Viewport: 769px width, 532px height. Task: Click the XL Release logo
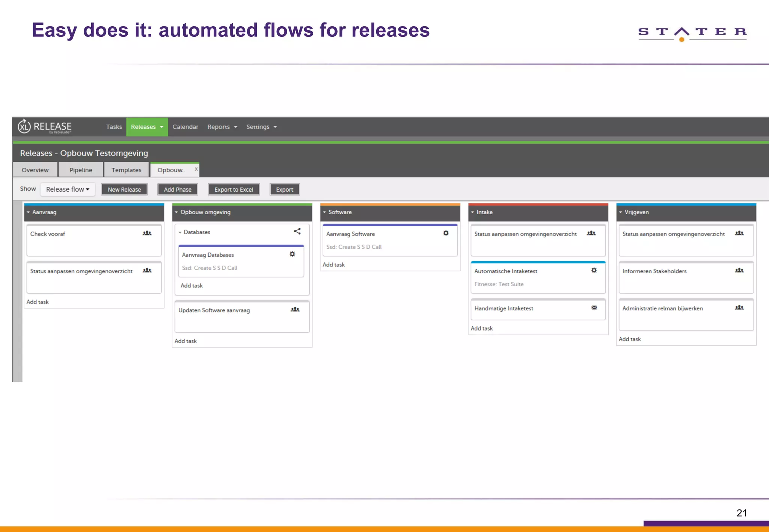point(45,127)
